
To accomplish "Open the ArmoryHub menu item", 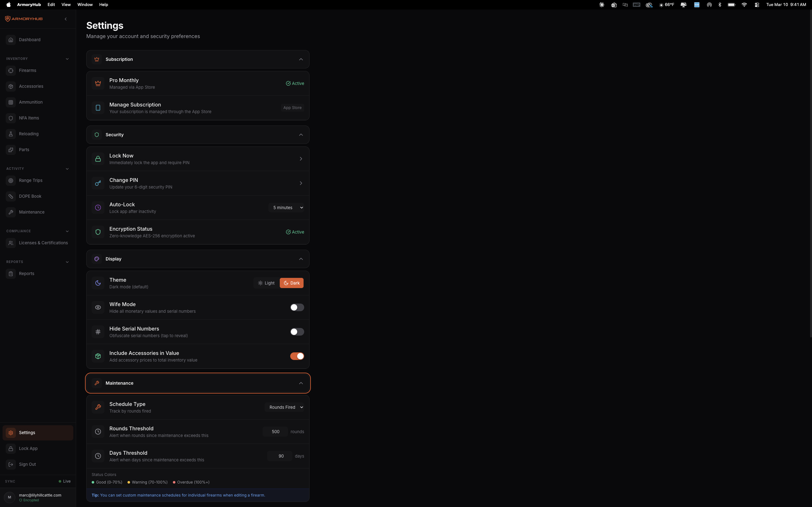I will click(29, 4).
